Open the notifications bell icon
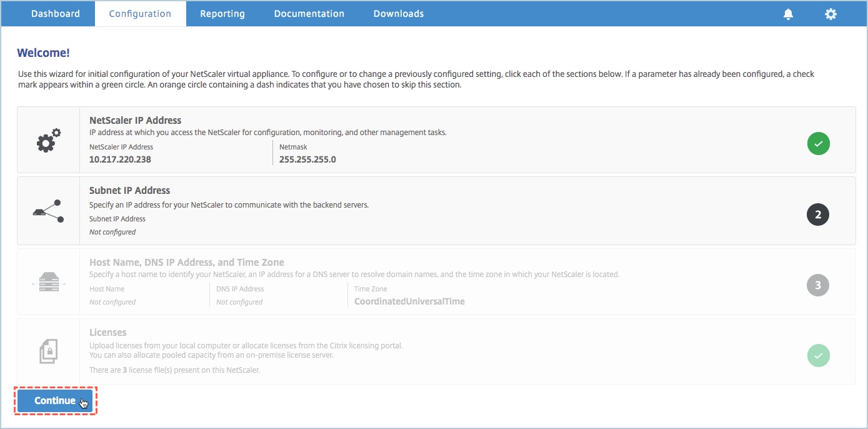 (788, 14)
